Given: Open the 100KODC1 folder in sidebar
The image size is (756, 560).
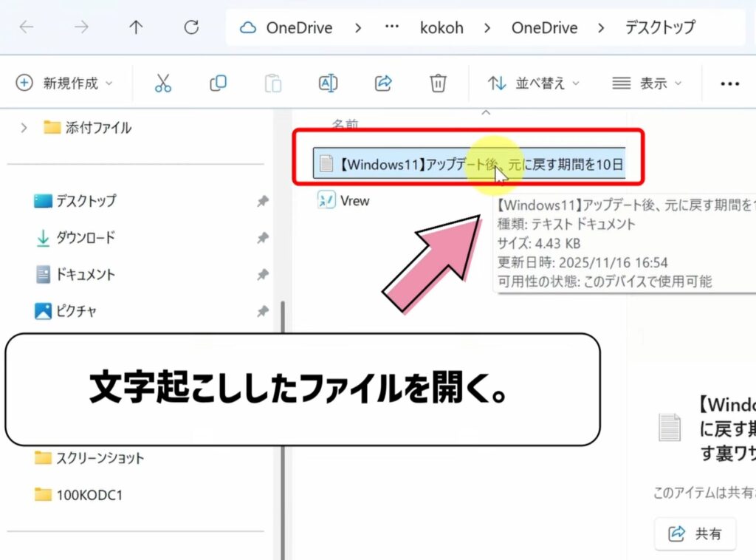Looking at the screenshot, I should (x=89, y=495).
